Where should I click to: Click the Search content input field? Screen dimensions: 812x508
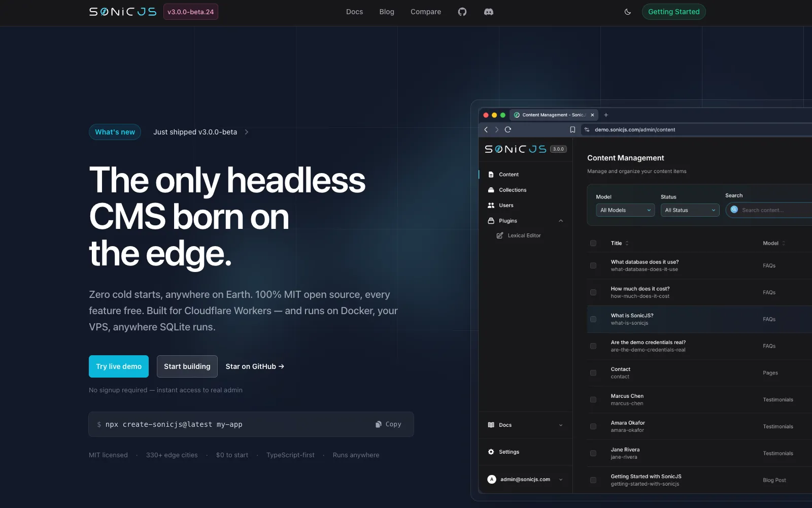769,210
